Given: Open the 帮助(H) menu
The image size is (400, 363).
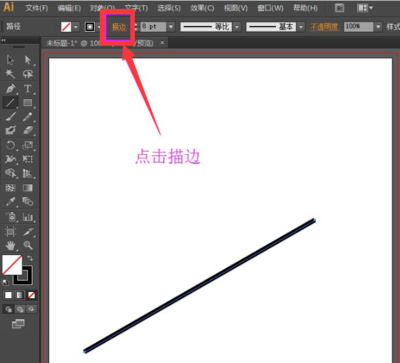Looking at the screenshot, I should 305,8.
